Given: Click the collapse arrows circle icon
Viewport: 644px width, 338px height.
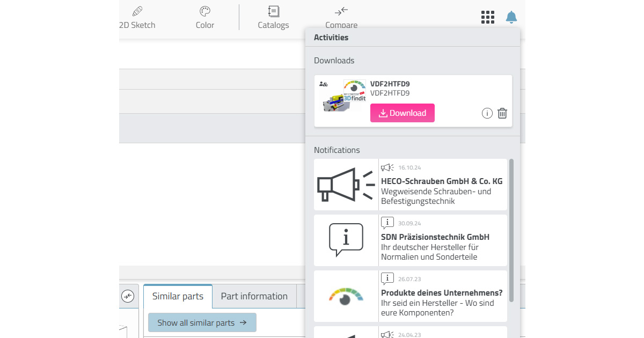Looking at the screenshot, I should (x=128, y=296).
